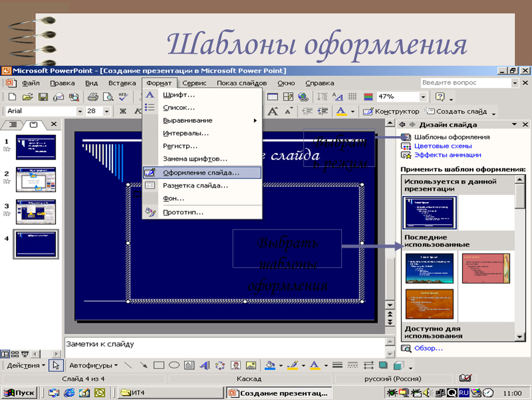The height and width of the screenshot is (400, 532).
Task: Select slide 2 thumbnail
Action: click(36, 180)
